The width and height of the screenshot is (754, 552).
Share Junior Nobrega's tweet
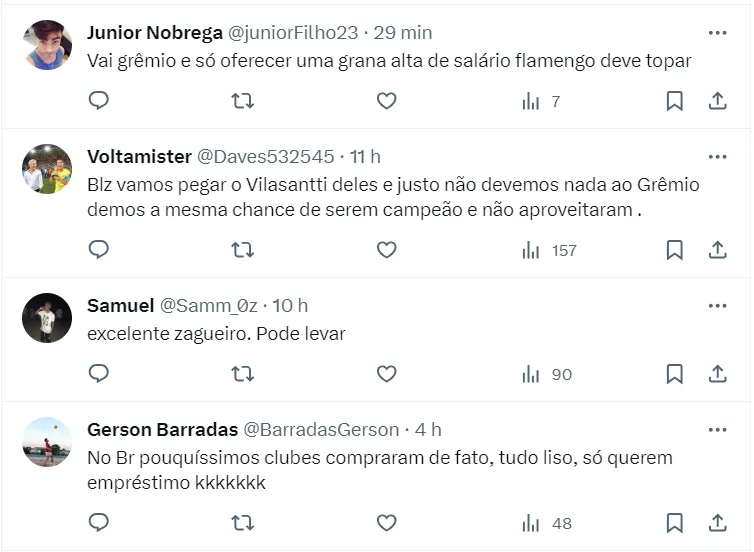pos(717,101)
